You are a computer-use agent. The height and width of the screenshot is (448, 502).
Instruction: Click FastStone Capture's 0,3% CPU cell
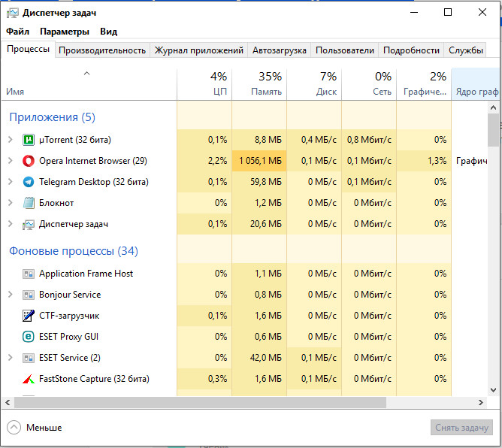[204, 379]
